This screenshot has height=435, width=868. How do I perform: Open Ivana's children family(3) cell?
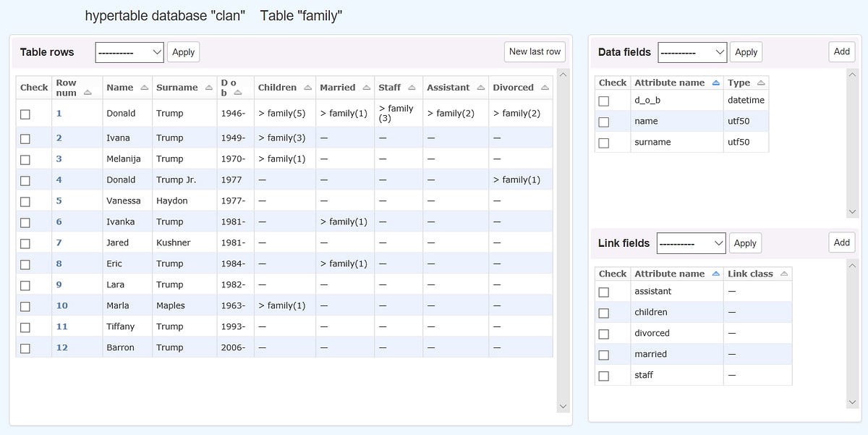pos(282,138)
